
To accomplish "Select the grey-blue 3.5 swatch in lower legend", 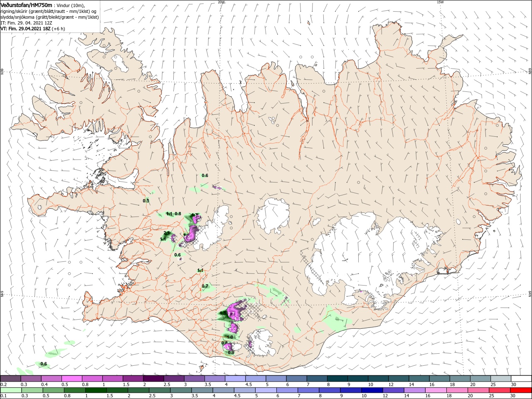I will point(202,390).
